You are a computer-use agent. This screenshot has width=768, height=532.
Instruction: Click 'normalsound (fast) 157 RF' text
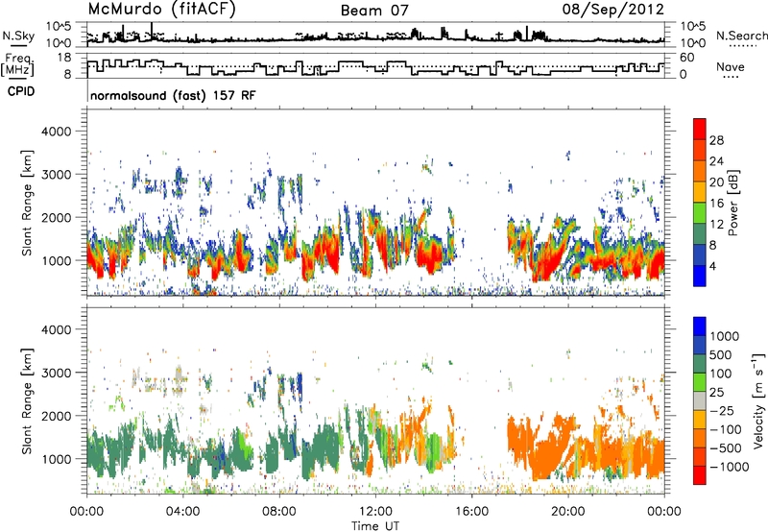173,95
